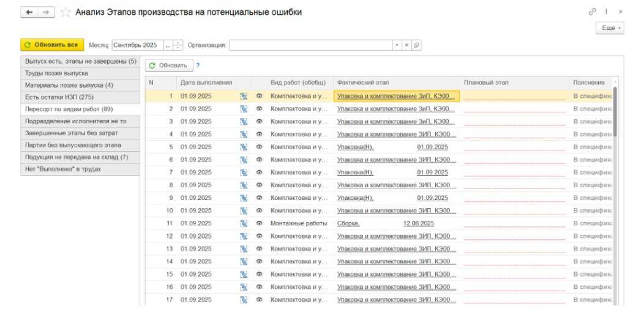Open Упаковка(Н) link in row 9

pos(392,198)
